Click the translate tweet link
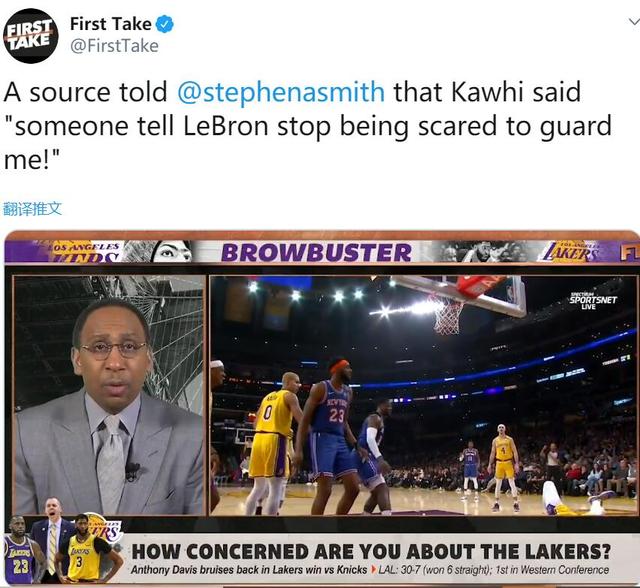This screenshot has width=640, height=588. click(32, 209)
